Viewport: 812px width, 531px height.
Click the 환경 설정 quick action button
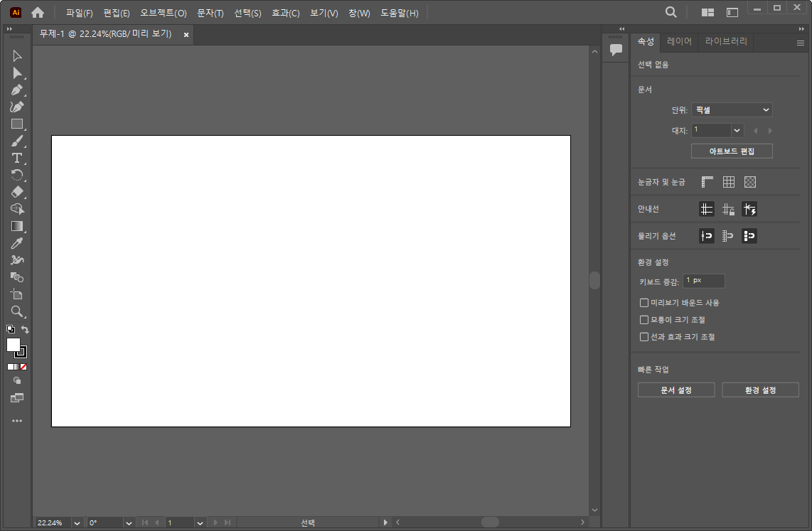coord(760,390)
